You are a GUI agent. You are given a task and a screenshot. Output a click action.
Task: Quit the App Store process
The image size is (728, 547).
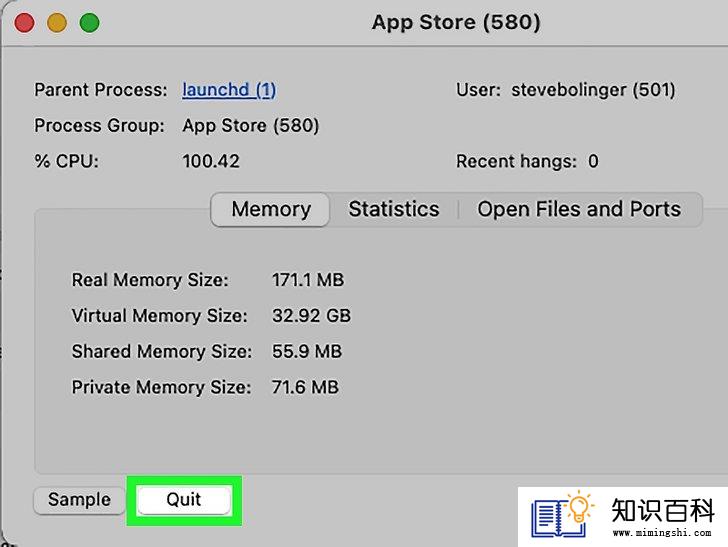pos(184,500)
